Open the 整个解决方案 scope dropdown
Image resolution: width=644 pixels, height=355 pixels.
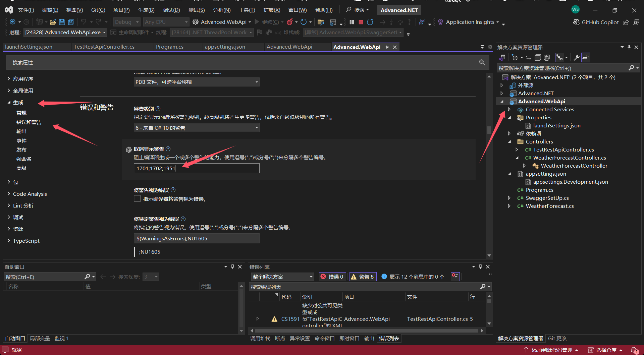(x=283, y=277)
